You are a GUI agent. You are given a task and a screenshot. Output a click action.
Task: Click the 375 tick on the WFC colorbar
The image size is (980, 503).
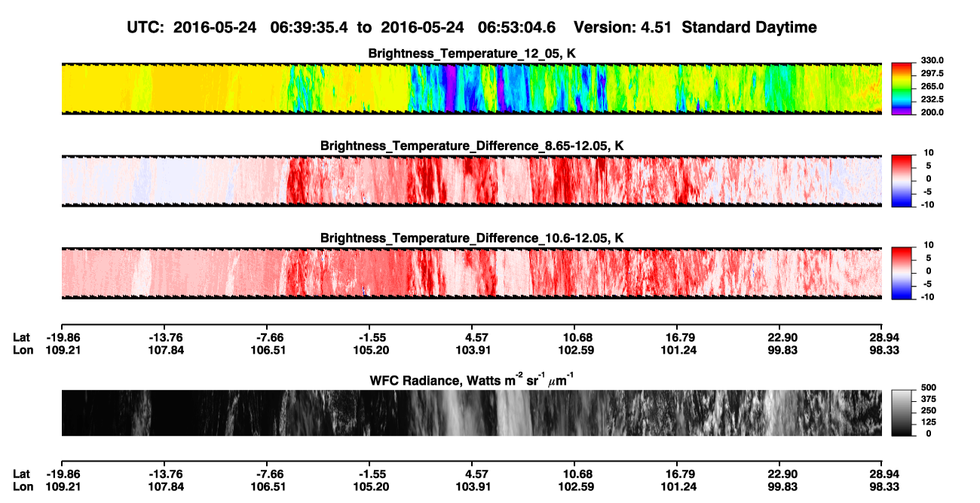929,400
